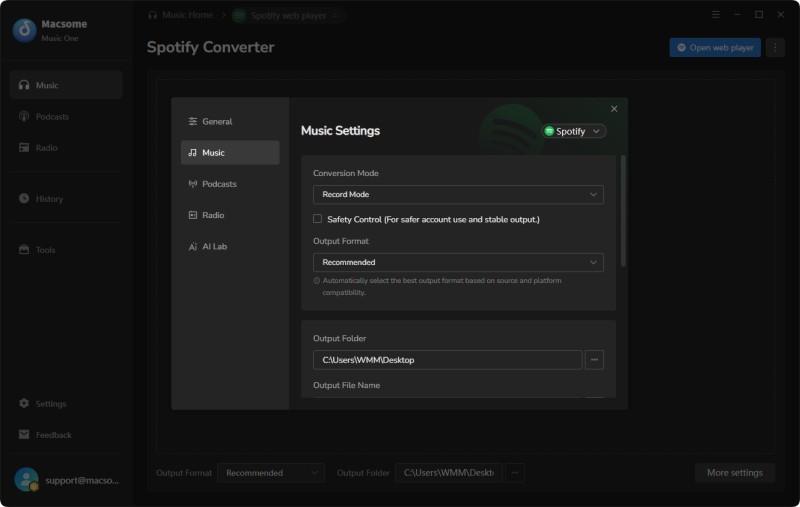Viewport: 800px width, 507px height.
Task: Click the headphones icon in sidebar
Action: [x=24, y=85]
